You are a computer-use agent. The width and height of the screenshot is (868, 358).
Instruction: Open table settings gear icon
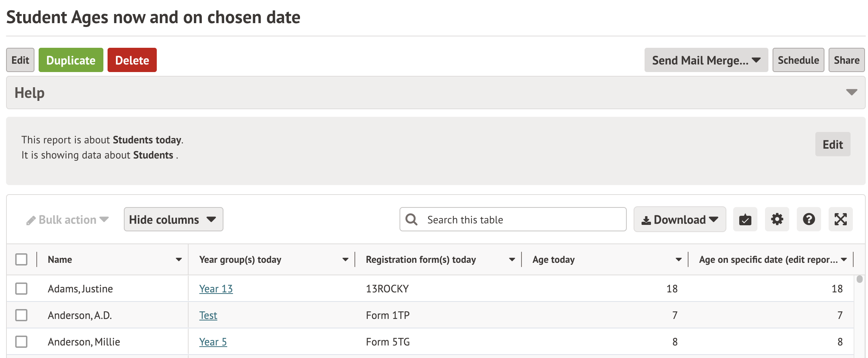[777, 220]
